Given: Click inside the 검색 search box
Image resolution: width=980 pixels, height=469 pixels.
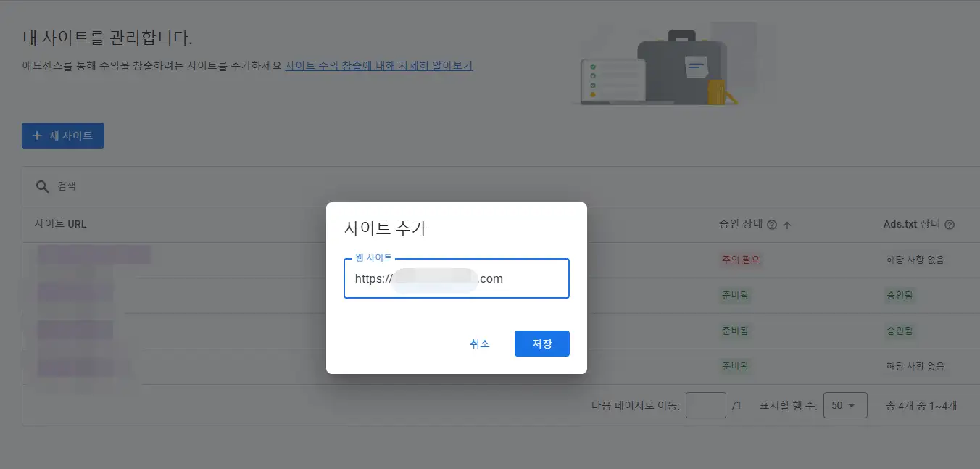Looking at the screenshot, I should coord(145,186).
